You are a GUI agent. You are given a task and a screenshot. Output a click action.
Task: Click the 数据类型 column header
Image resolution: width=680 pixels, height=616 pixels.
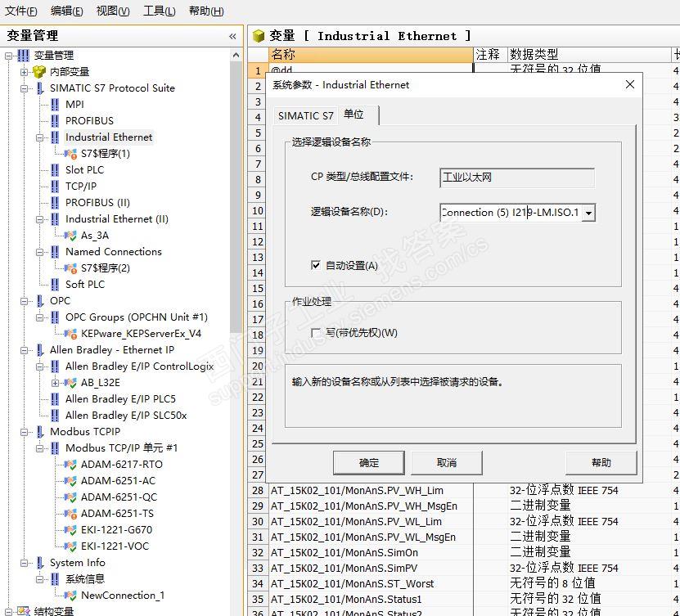pos(589,55)
